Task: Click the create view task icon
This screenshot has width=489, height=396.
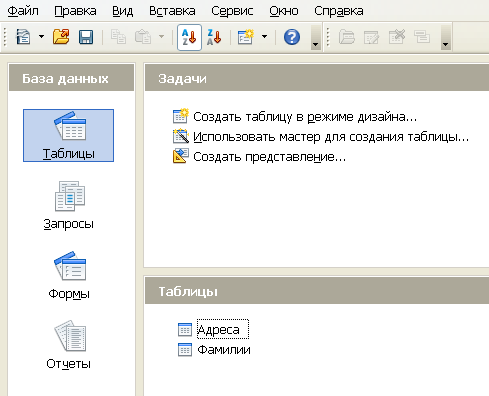Action: click(181, 156)
